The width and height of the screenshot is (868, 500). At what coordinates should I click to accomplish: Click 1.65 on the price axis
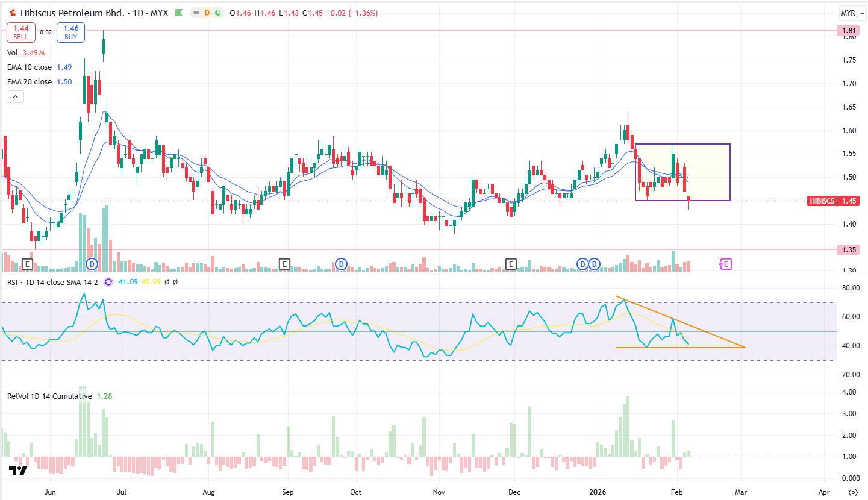point(850,107)
